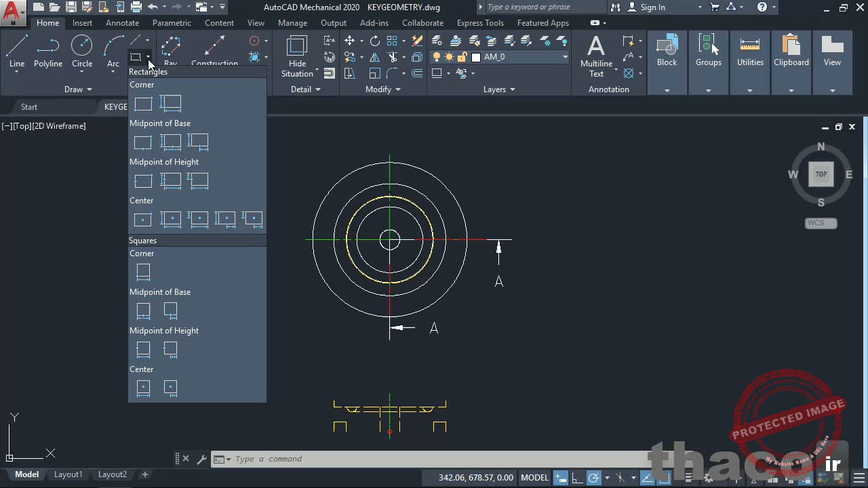Click the Start file tab
This screenshot has width=868, height=488.
pos(29,107)
